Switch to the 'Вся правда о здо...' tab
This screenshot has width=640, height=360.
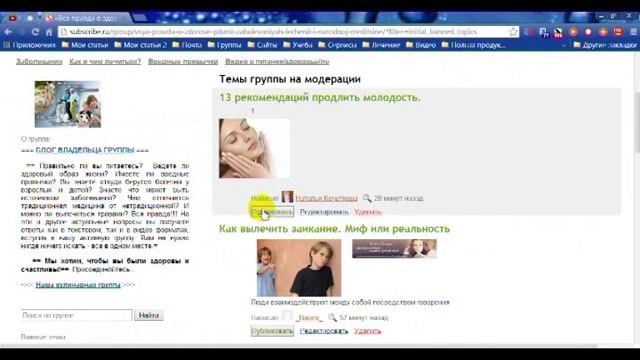[x=87, y=18]
